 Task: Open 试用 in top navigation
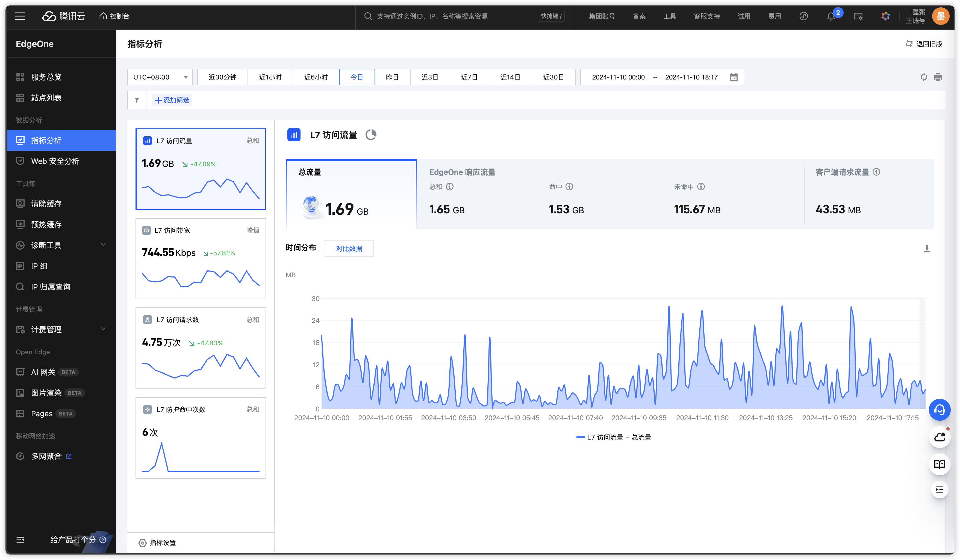pos(744,16)
